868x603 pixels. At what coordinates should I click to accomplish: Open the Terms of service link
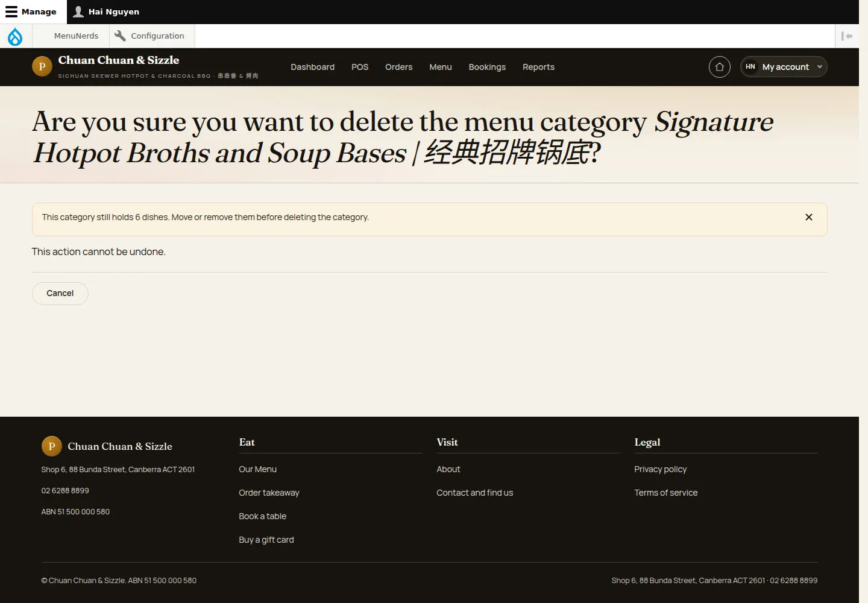pos(665,493)
